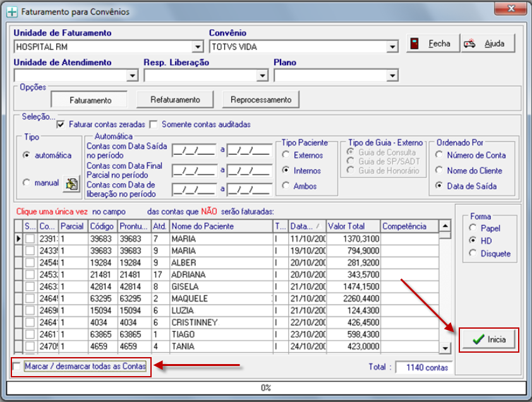Check the box in TIAGO row

click(30, 334)
